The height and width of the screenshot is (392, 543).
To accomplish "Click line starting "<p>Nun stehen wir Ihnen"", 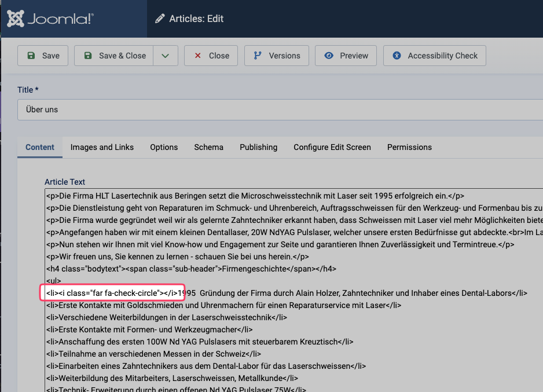I will pyautogui.click(x=280, y=244).
